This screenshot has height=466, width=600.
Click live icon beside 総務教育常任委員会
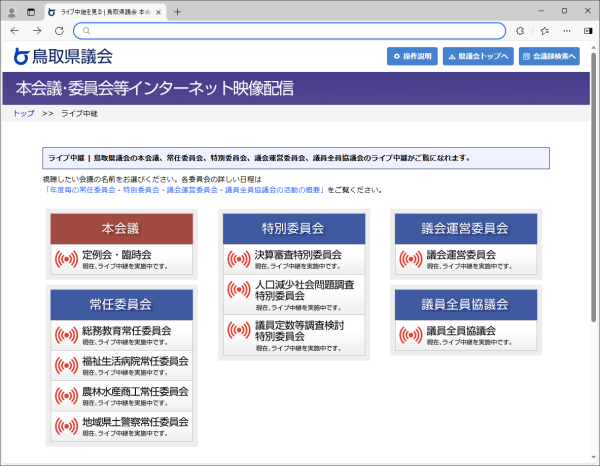coord(67,336)
